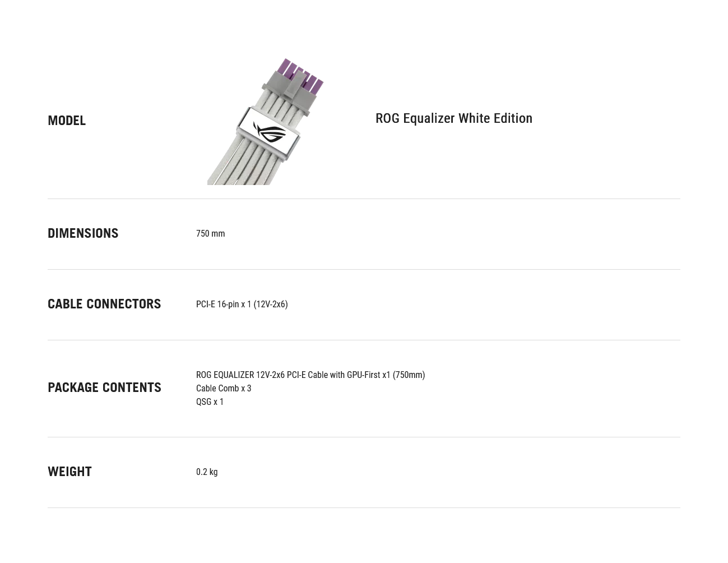This screenshot has width=728, height=563.
Task: Click the CABLE CONNECTORS heading
Action: pos(104,304)
